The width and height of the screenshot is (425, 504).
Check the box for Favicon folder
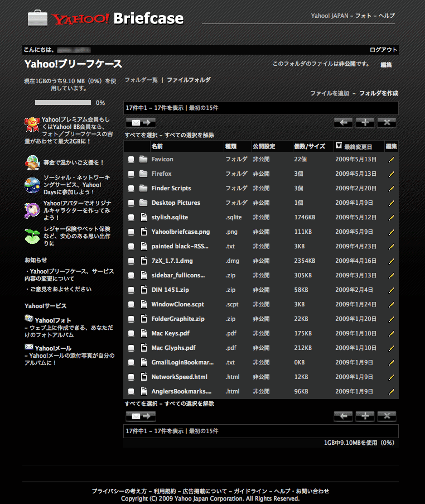click(131, 160)
